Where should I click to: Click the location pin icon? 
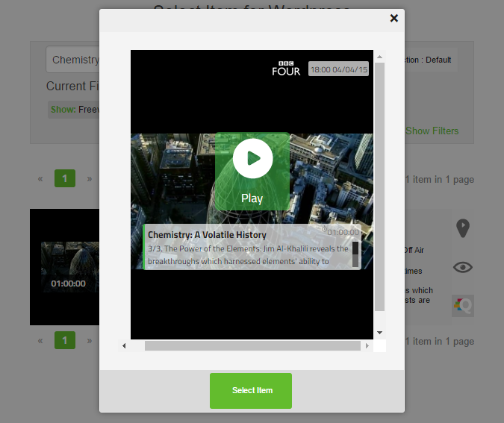463,228
